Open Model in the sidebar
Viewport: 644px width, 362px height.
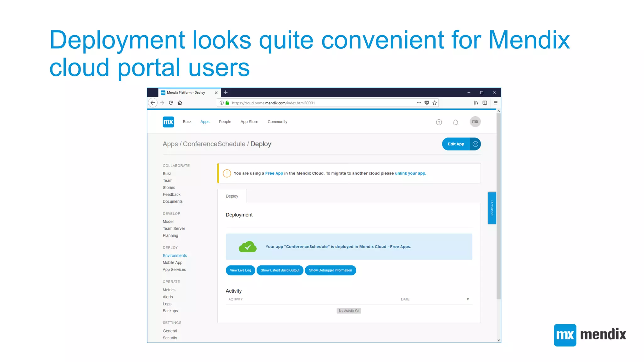point(168,222)
